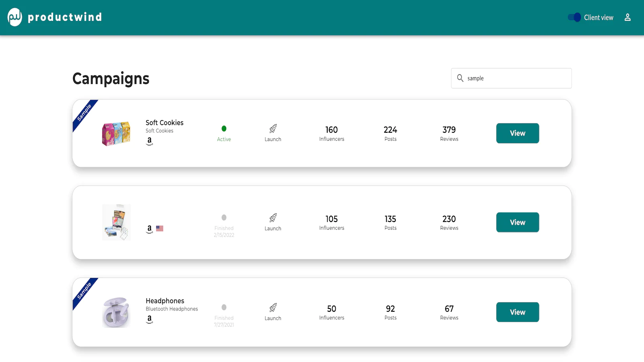The height and width of the screenshot is (362, 644).
Task: Open the Headphones product thumbnail
Action: point(116,312)
